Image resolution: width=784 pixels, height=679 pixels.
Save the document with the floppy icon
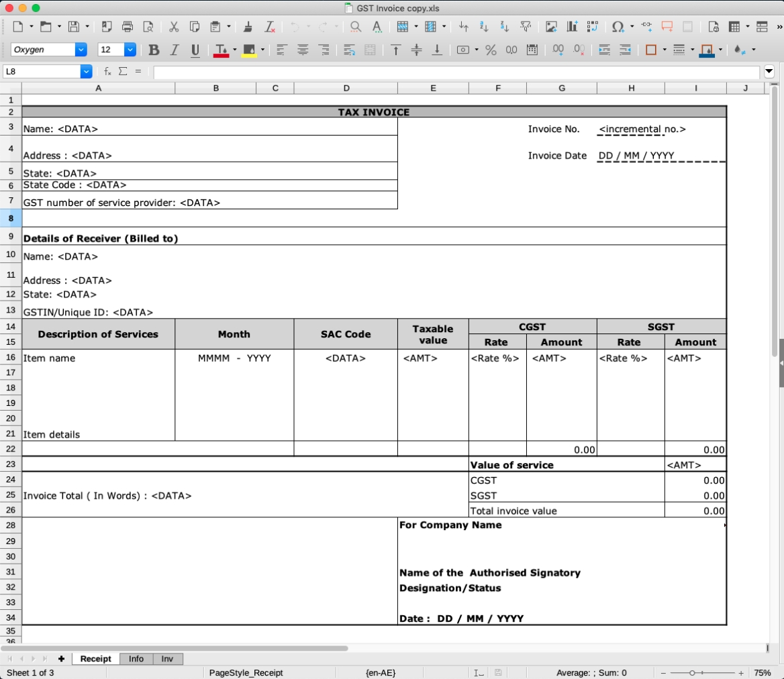point(74,26)
